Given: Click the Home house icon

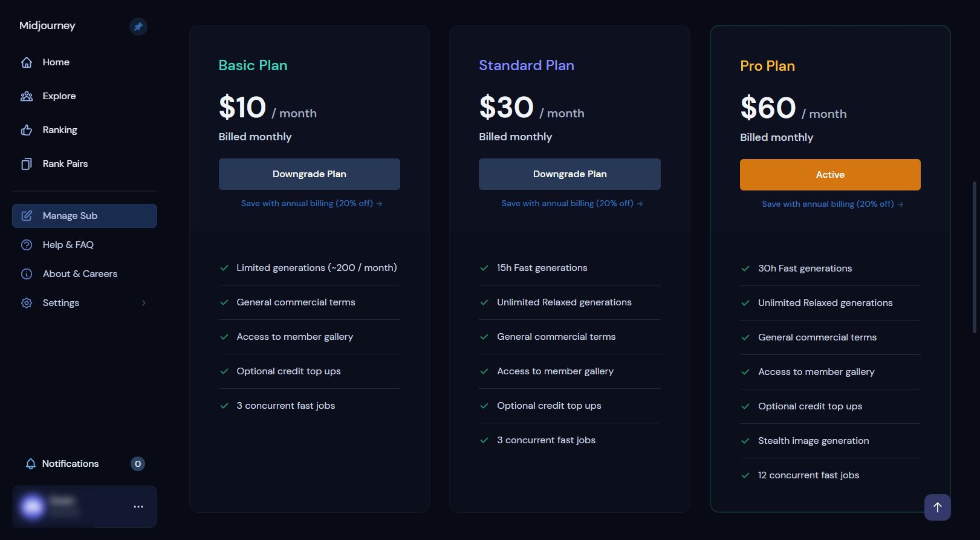Looking at the screenshot, I should tap(27, 62).
